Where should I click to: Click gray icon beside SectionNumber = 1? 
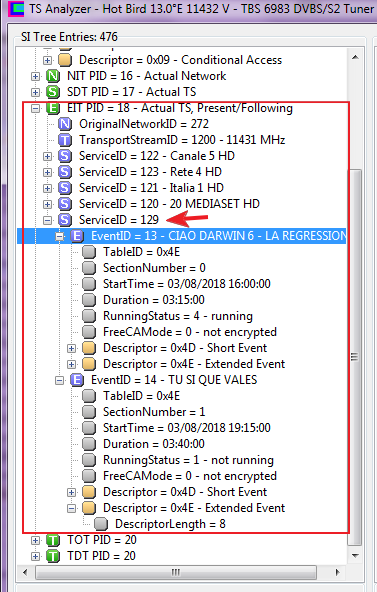(x=89, y=412)
